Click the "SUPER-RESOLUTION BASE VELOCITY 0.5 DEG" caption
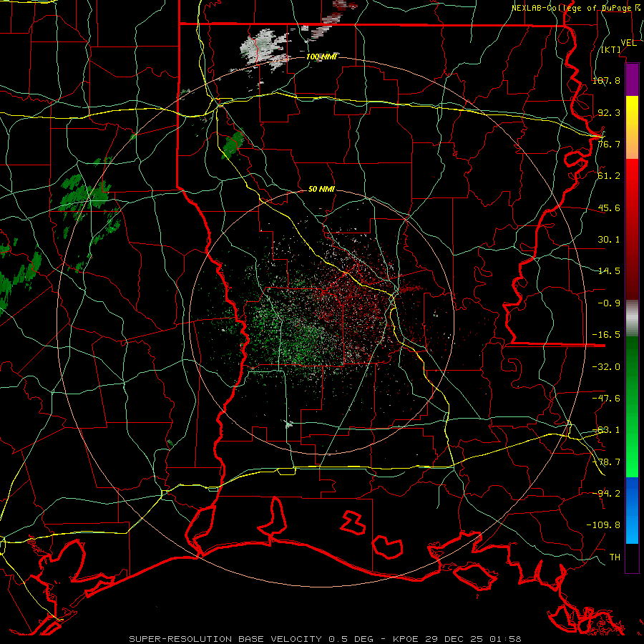Viewport: 644px width, 644px height. pos(251,639)
